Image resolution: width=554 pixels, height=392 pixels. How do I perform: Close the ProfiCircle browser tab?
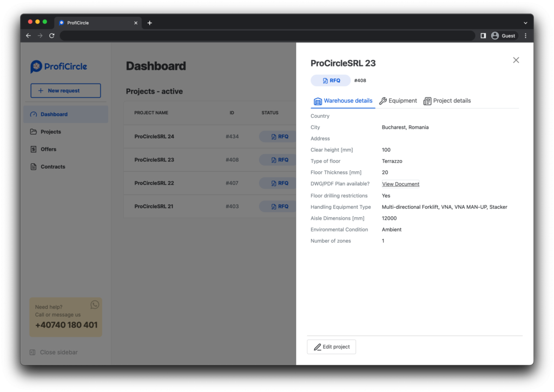point(136,23)
